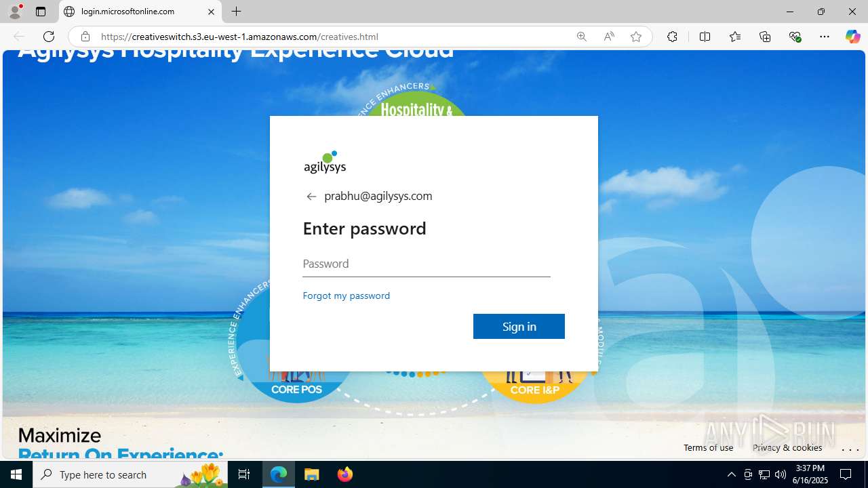The height and width of the screenshot is (488, 868).
Task: Launch the Copilot icon in Edge toolbar
Action: 852,37
